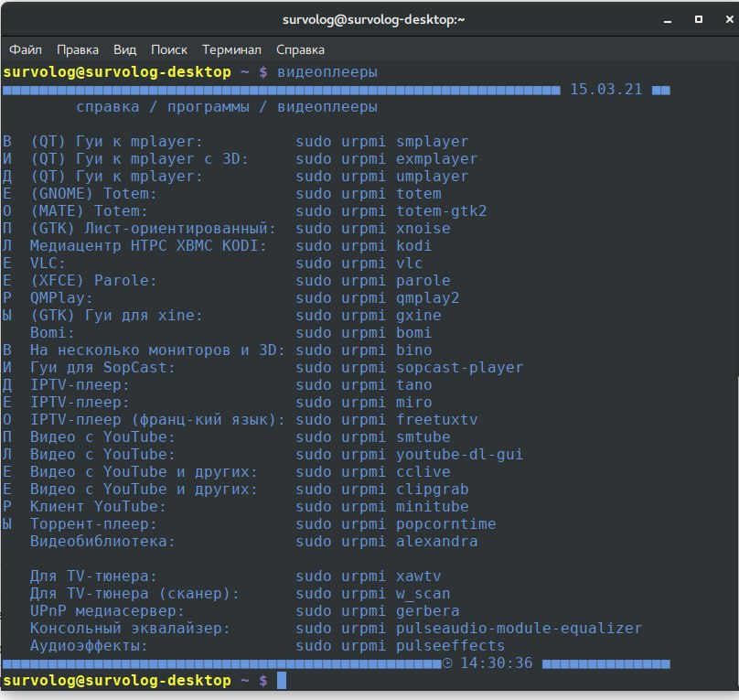The height and width of the screenshot is (700, 739).
Task: Click the label (QT) Гуи к mplayer с 3D:
Action: click(140, 159)
